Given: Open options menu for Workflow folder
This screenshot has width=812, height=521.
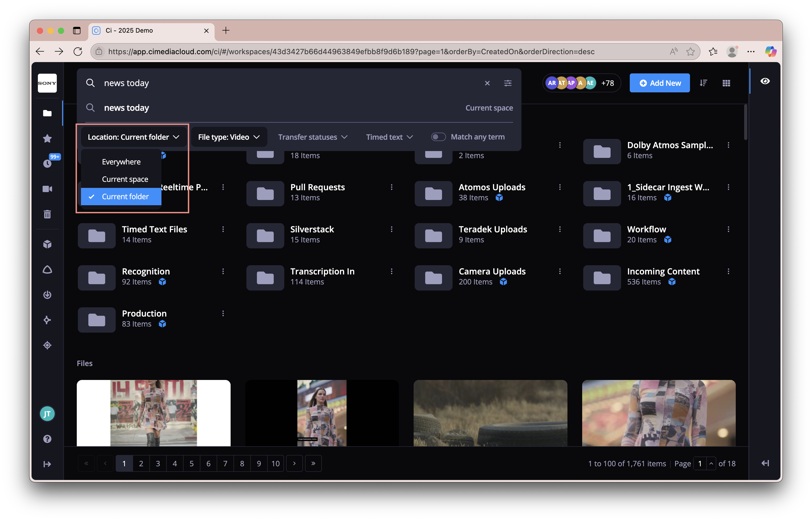Looking at the screenshot, I should coord(728,229).
